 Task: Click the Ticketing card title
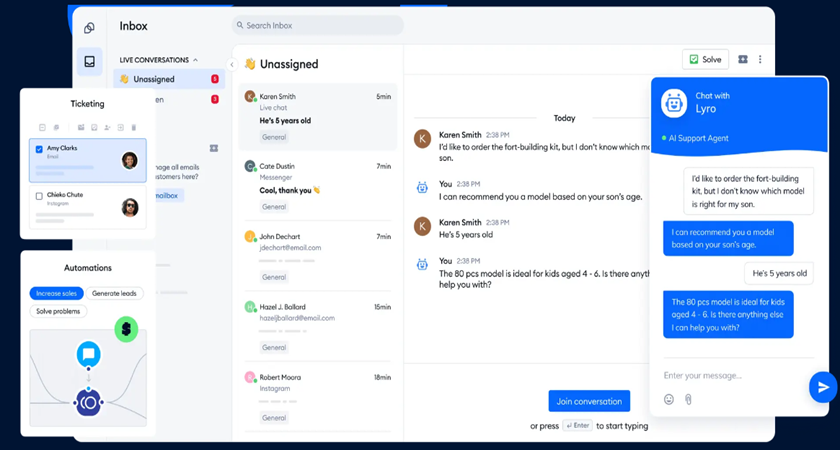(87, 104)
